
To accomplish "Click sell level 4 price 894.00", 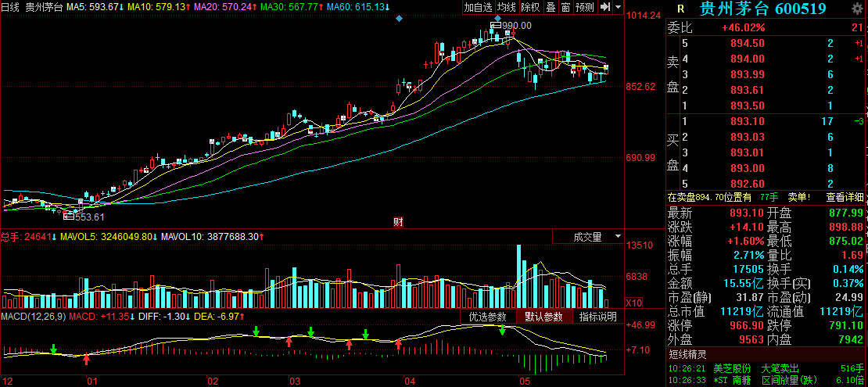I will point(746,59).
